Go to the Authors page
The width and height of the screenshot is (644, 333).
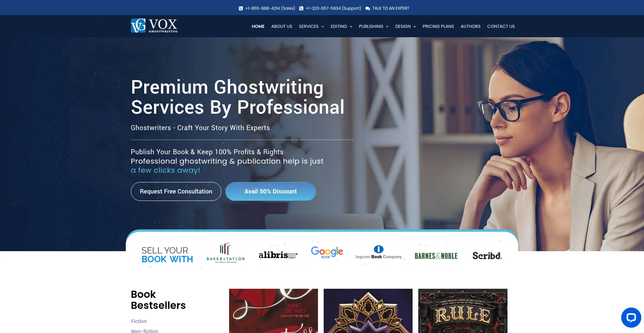point(470,26)
